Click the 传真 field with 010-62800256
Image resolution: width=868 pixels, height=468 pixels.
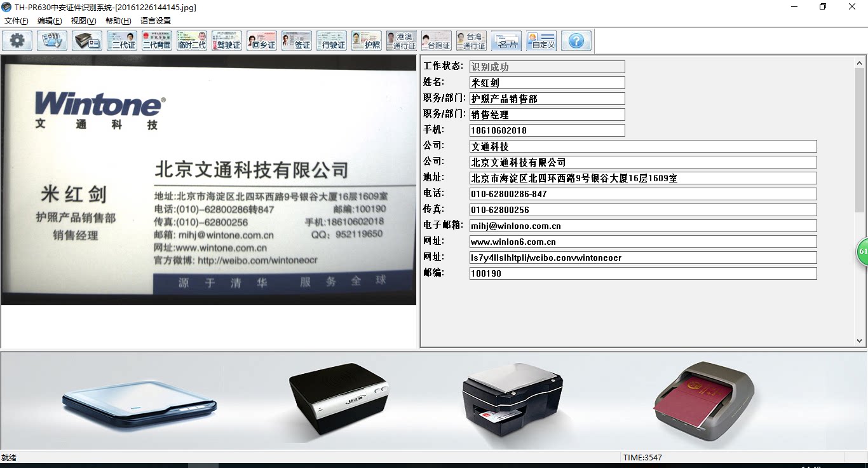(x=643, y=210)
